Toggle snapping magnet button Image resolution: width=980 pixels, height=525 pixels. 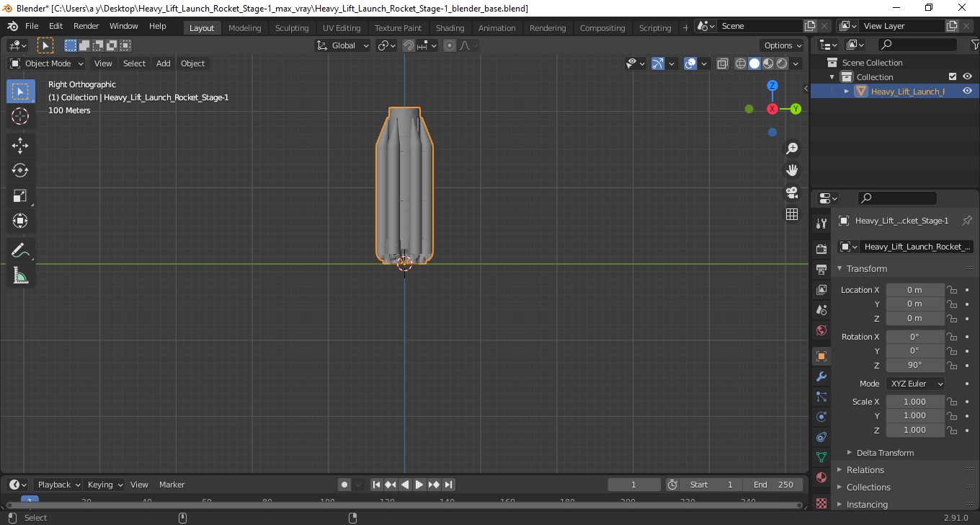click(409, 45)
